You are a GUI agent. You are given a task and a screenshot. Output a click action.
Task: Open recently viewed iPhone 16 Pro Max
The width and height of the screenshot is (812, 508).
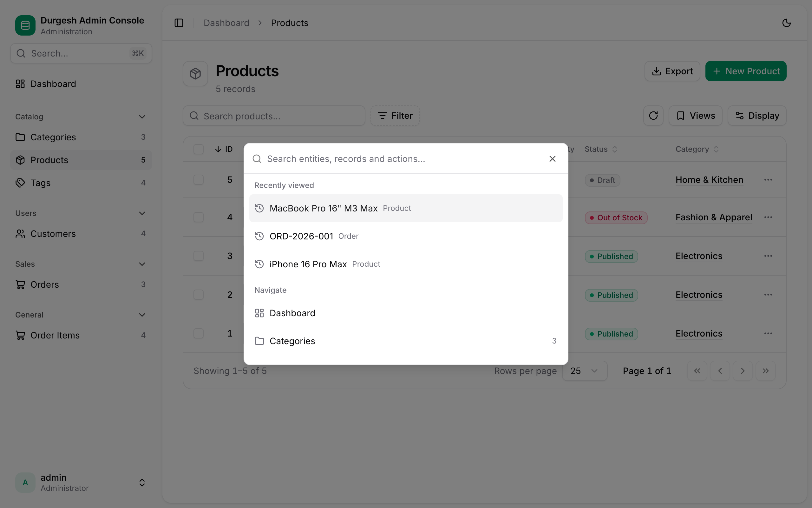406,264
